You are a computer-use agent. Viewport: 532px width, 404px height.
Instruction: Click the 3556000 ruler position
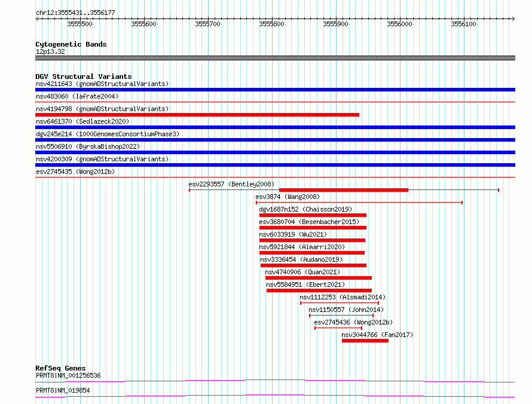coord(400,24)
